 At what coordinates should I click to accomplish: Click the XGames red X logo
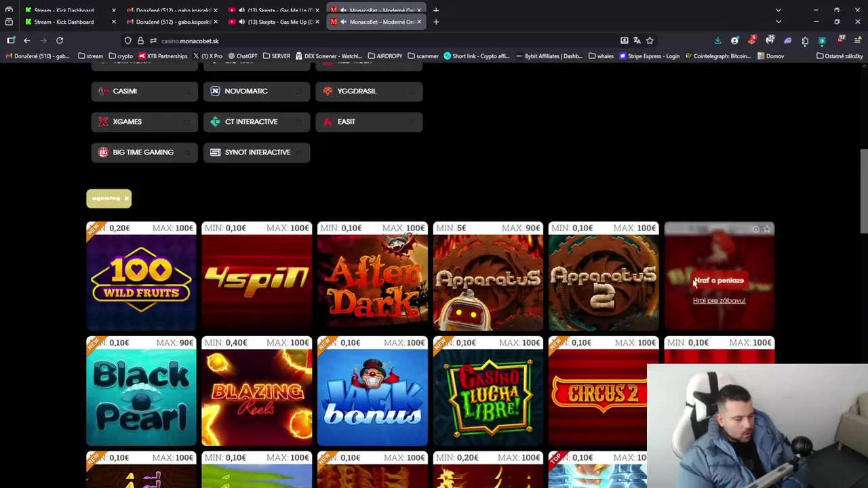[x=103, y=121]
